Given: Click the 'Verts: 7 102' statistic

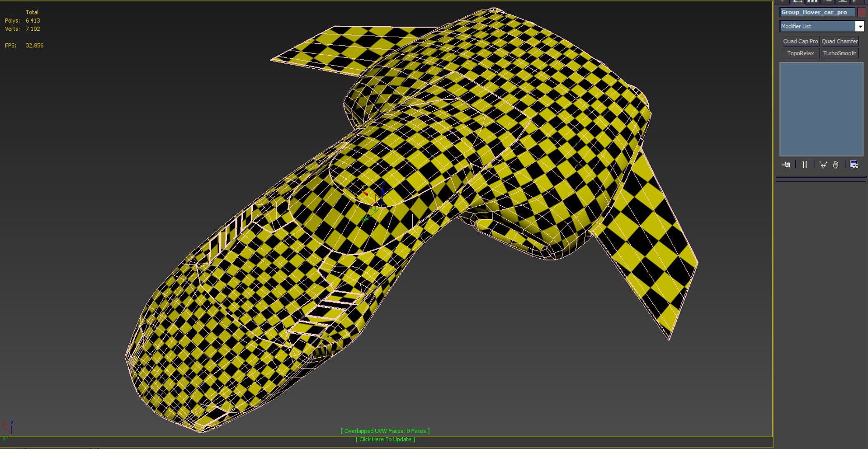Looking at the screenshot, I should click(23, 28).
